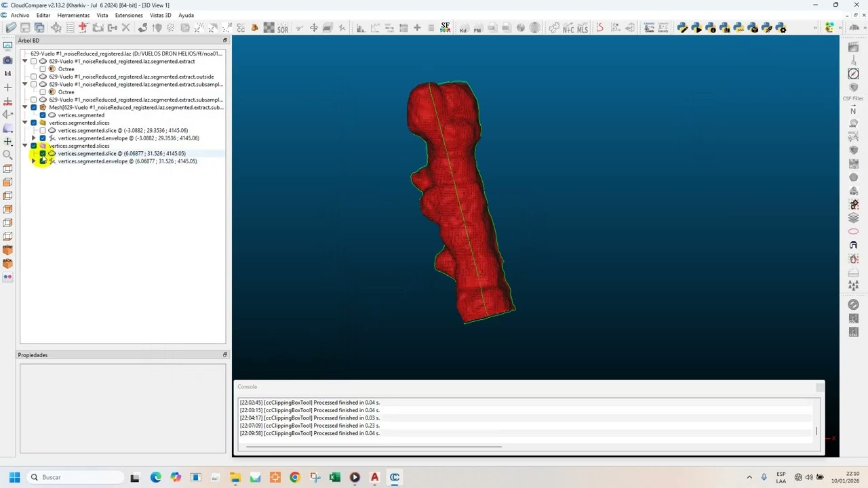This screenshot has width=868, height=488.
Task: Open the SOR filter tool
Action: (283, 28)
